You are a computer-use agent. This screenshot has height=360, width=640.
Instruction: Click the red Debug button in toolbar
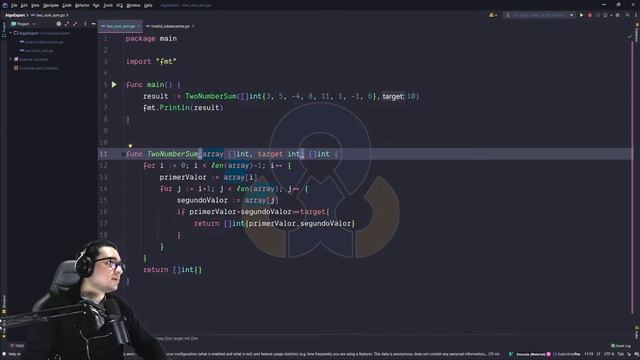[589, 15]
